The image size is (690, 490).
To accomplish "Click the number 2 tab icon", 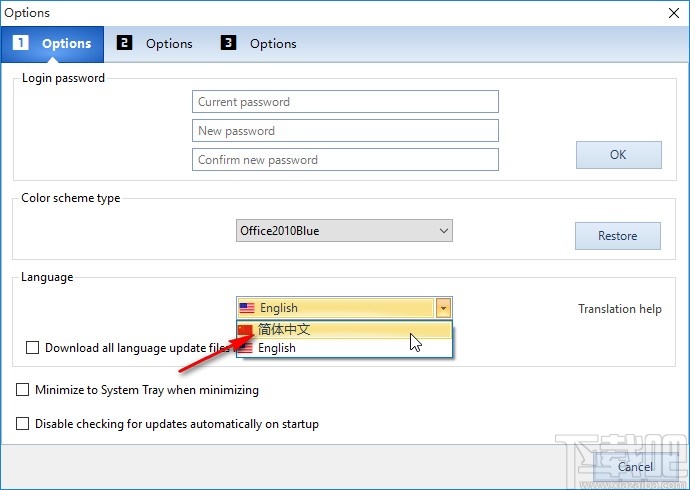I will 125,43.
